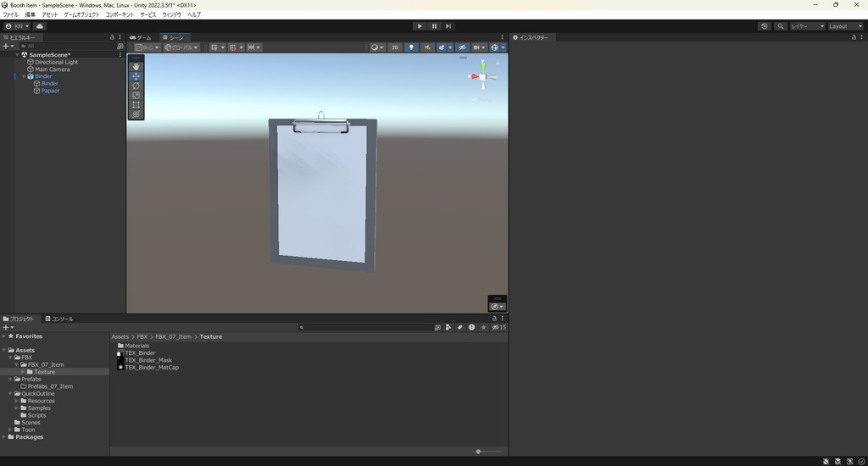Open the global search magnifier icon

781,26
